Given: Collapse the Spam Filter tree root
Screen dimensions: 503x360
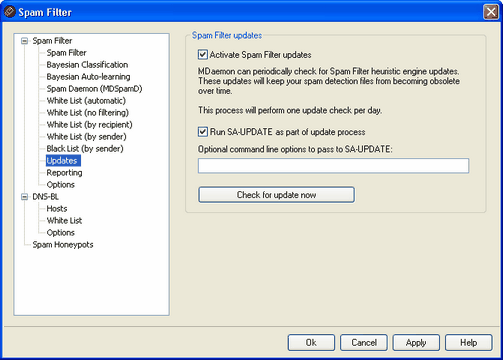Looking at the screenshot, I should [24, 41].
